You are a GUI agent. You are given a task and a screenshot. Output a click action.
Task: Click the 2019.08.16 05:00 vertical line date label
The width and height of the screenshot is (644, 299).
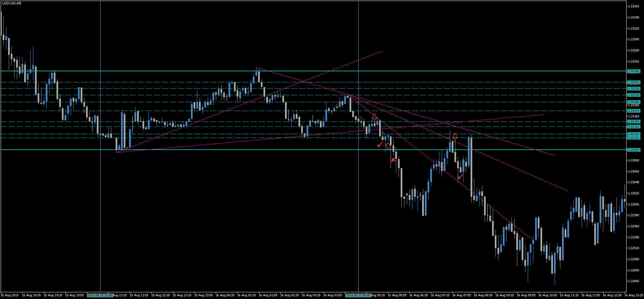coord(358,295)
